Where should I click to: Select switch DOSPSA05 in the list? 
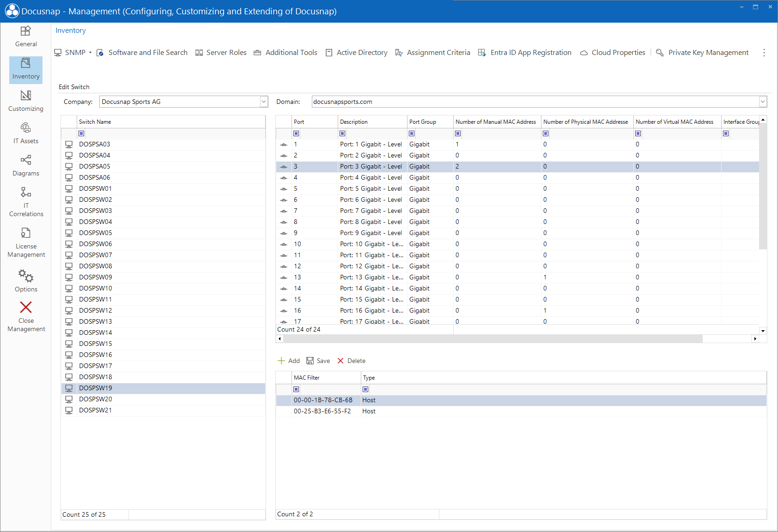[163, 166]
